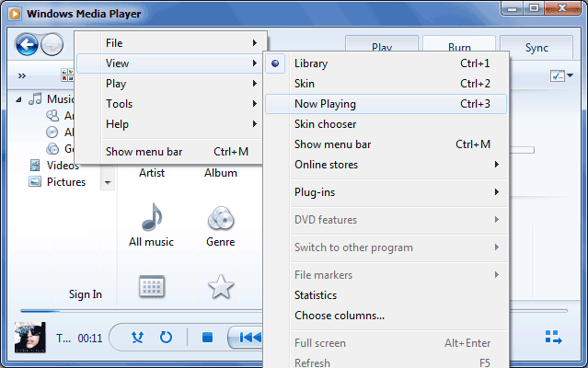Viewport: 588px width, 368px height.
Task: Switch to the Burn tab
Action: click(459, 44)
